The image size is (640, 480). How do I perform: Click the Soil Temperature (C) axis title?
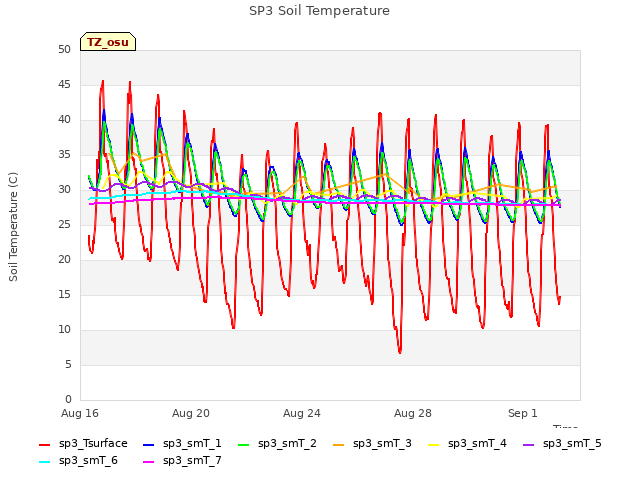point(13,227)
